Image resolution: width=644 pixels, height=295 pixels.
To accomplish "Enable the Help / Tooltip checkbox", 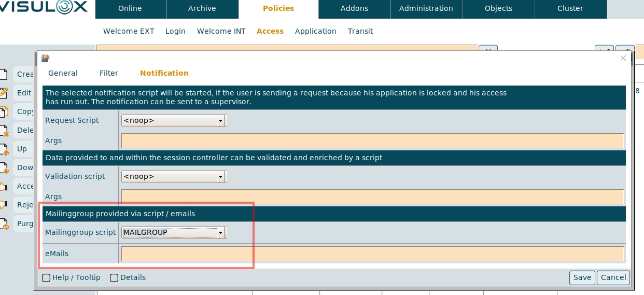I will coord(46,278).
